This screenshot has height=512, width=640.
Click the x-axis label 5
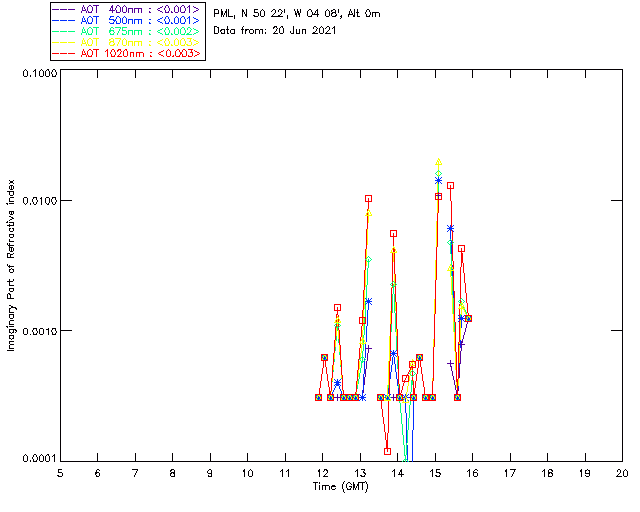(x=60, y=473)
